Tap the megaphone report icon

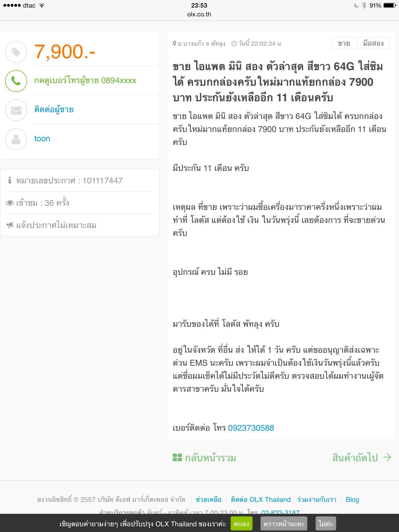[10, 225]
